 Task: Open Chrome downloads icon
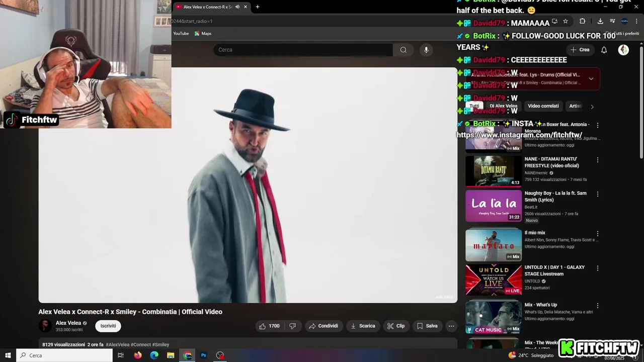600,21
